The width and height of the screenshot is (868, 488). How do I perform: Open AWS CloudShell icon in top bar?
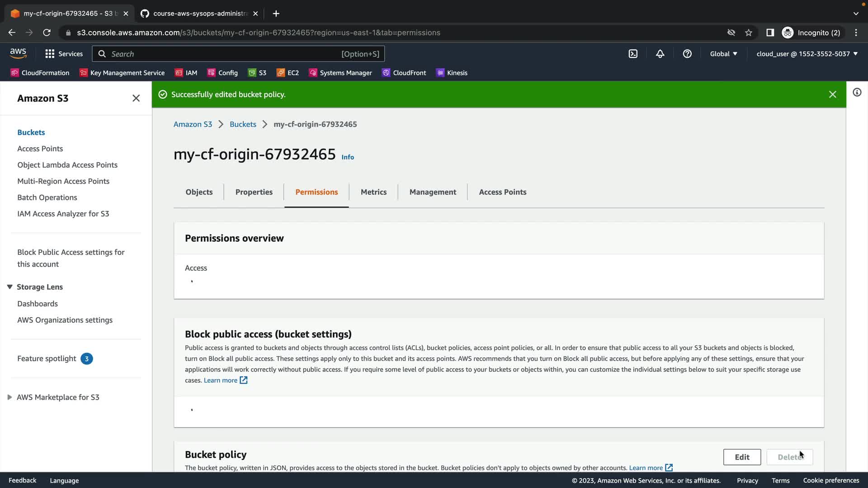click(633, 54)
